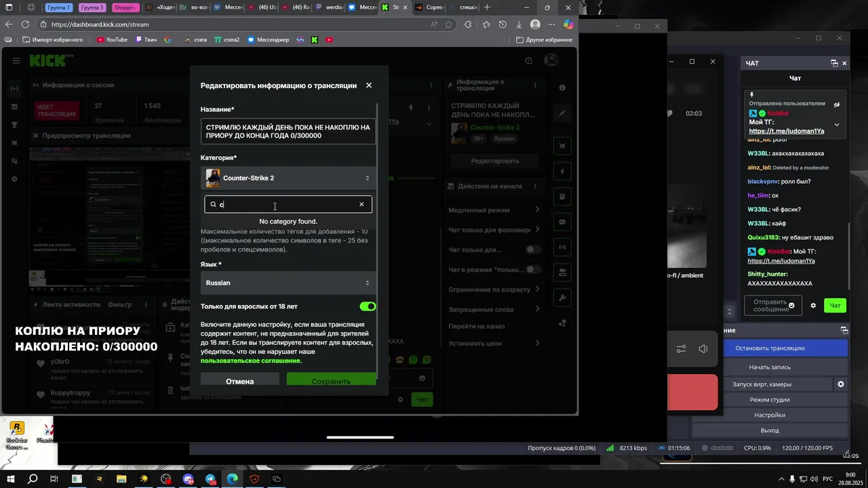The height and width of the screenshot is (488, 868).
Task: Click the Отправить сообщение input
Action: click(x=773, y=306)
